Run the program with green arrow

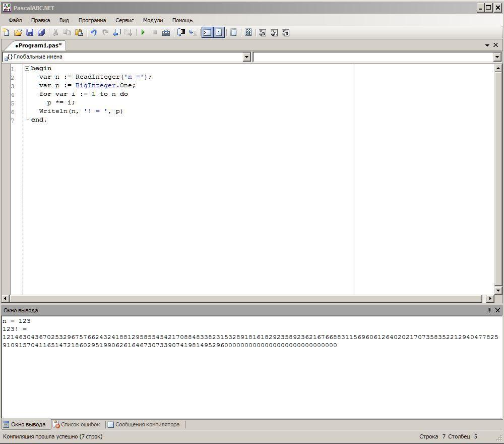click(143, 32)
